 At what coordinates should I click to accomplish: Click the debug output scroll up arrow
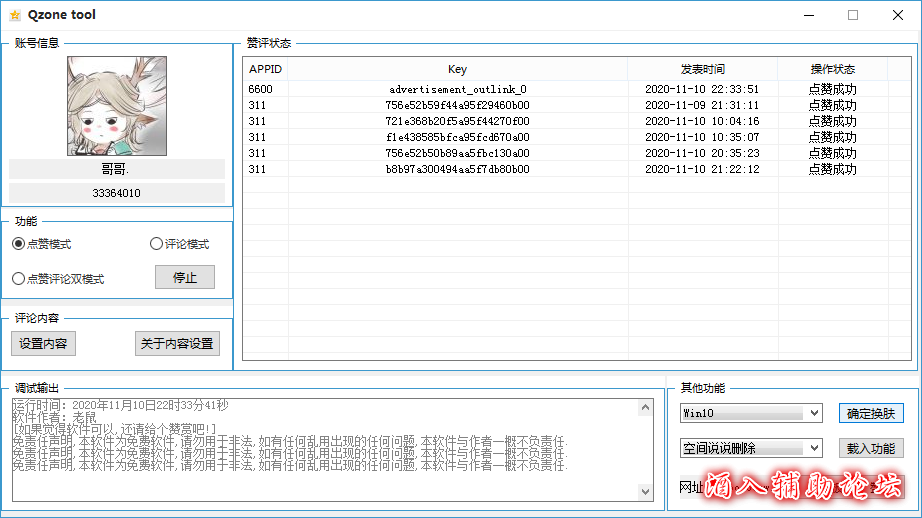click(x=645, y=407)
